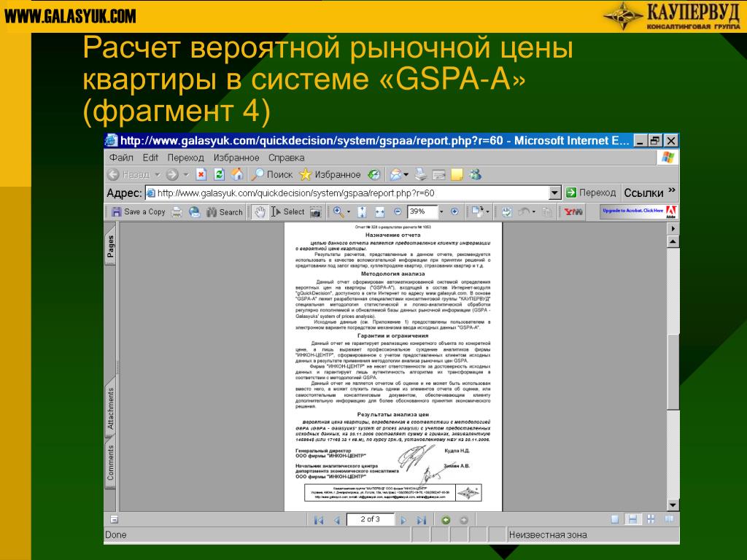The height and width of the screenshot is (560, 747).
Task: Expand the address bar dropdown
Action: [554, 192]
